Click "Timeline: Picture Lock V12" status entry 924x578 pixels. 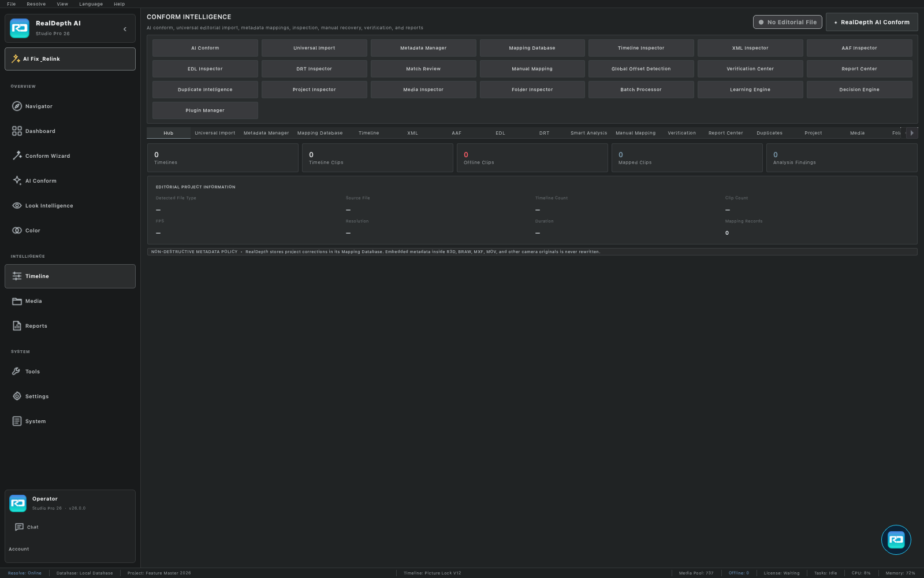[x=433, y=573]
